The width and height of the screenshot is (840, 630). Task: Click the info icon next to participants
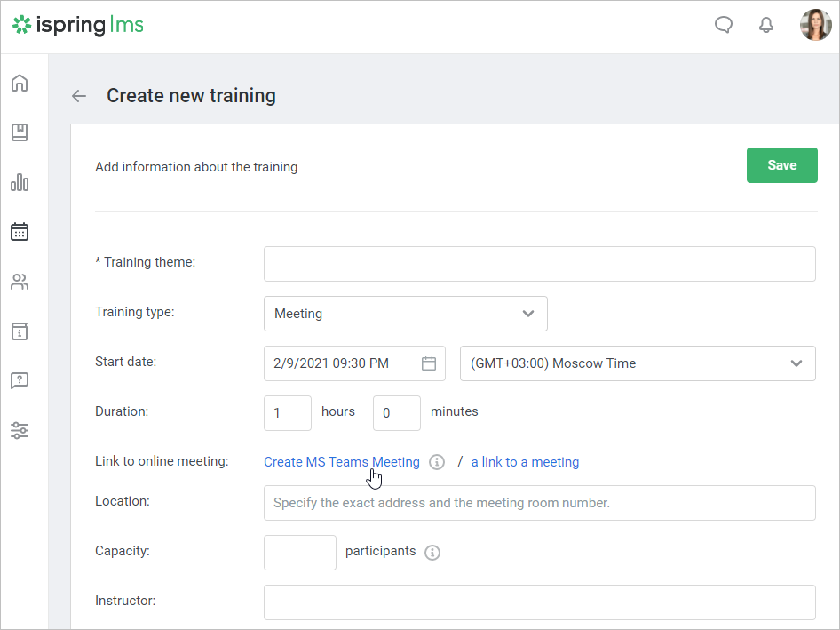pyautogui.click(x=432, y=552)
